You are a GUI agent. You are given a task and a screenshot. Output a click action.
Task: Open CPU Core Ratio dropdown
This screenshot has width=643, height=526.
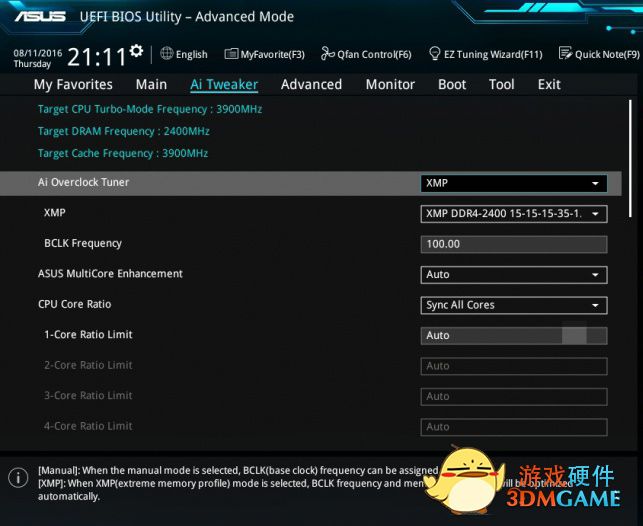point(514,305)
